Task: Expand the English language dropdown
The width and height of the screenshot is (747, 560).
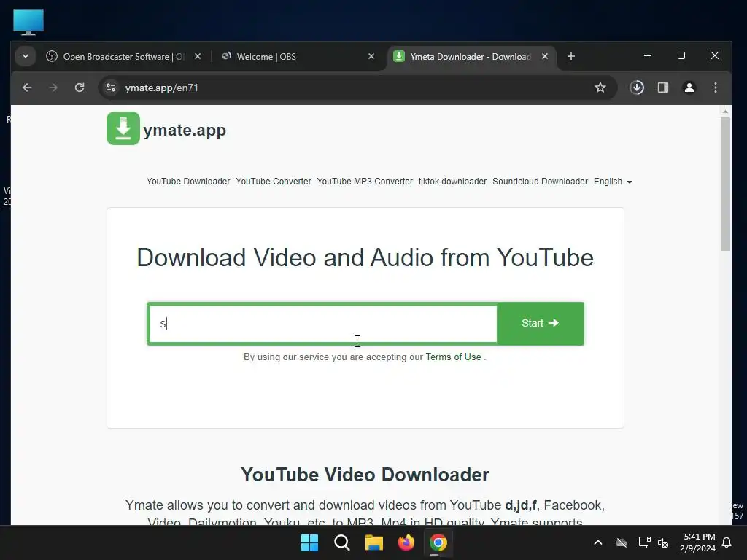Action: (613, 182)
